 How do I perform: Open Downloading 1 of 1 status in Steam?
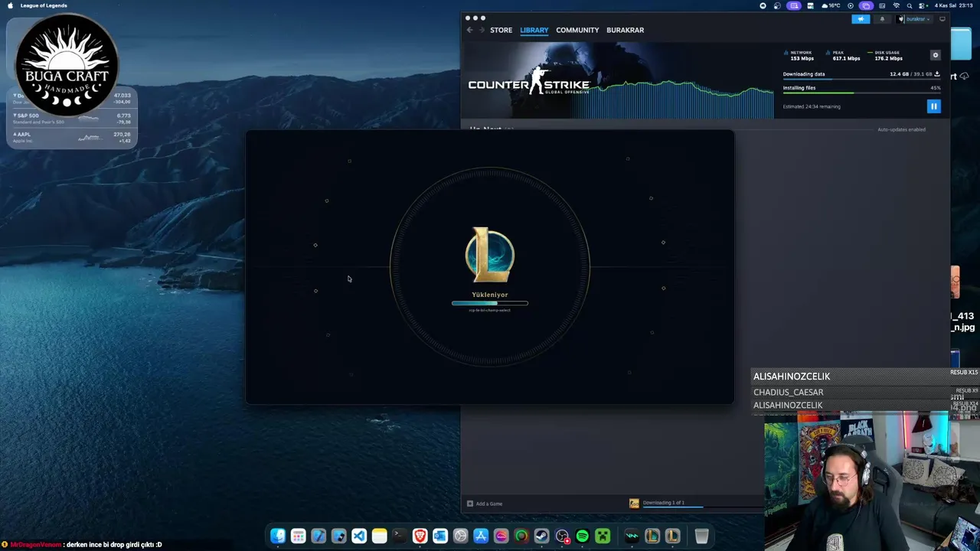[x=664, y=503]
